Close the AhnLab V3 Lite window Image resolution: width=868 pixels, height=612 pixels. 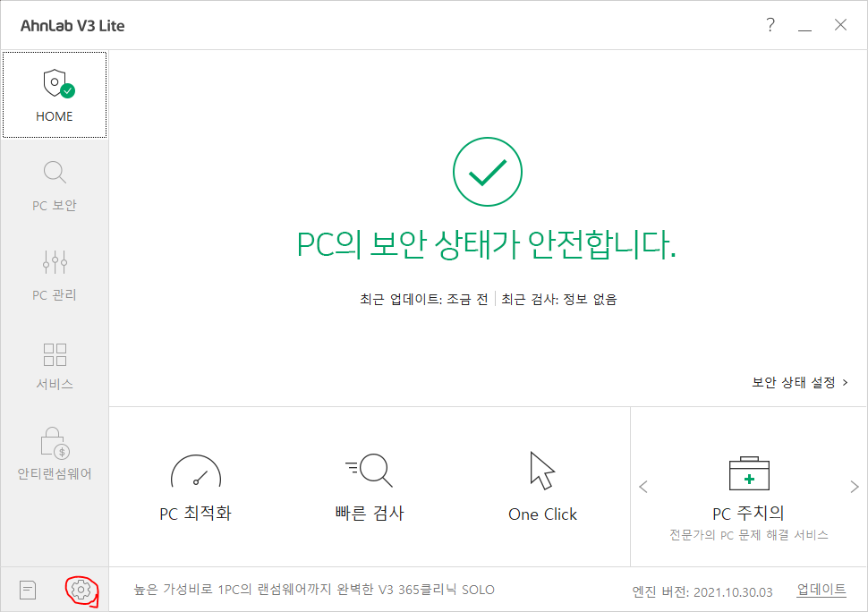pyautogui.click(x=840, y=25)
